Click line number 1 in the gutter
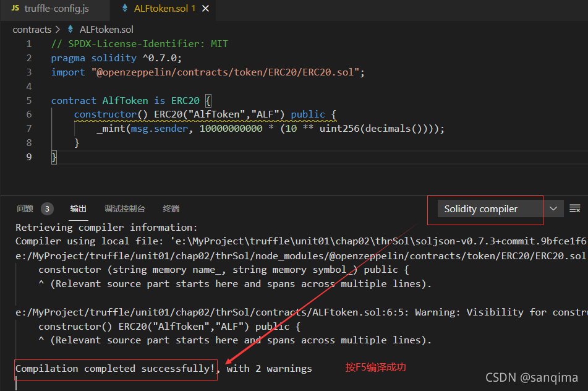The height and width of the screenshot is (391, 588). point(29,44)
